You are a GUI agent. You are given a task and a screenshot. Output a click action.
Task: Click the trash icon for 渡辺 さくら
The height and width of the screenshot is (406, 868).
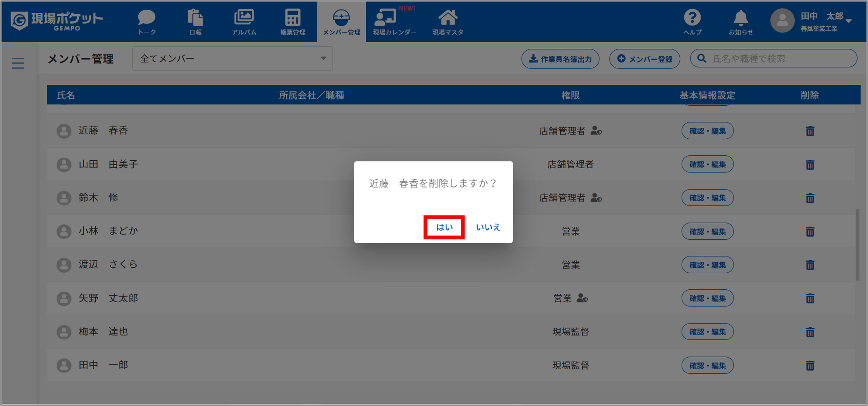pos(810,265)
